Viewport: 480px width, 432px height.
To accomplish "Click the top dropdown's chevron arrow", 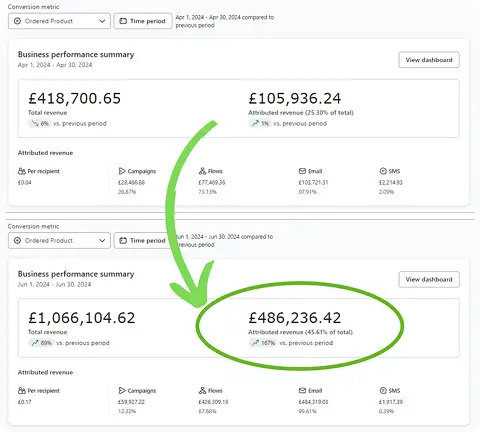I will (x=102, y=21).
